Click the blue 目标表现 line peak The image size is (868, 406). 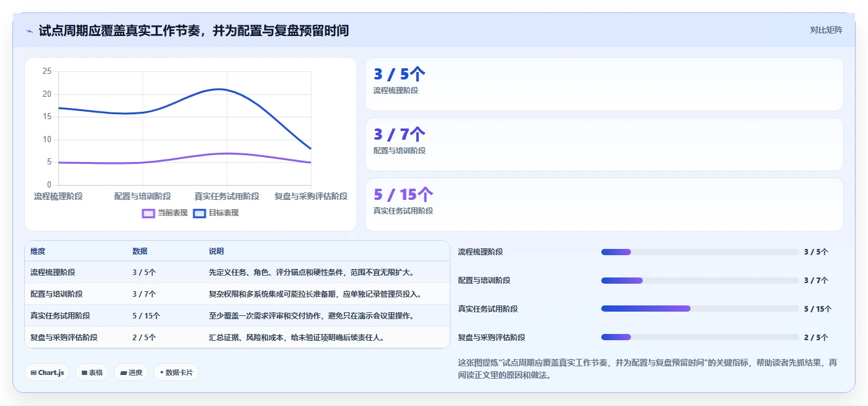(x=219, y=89)
